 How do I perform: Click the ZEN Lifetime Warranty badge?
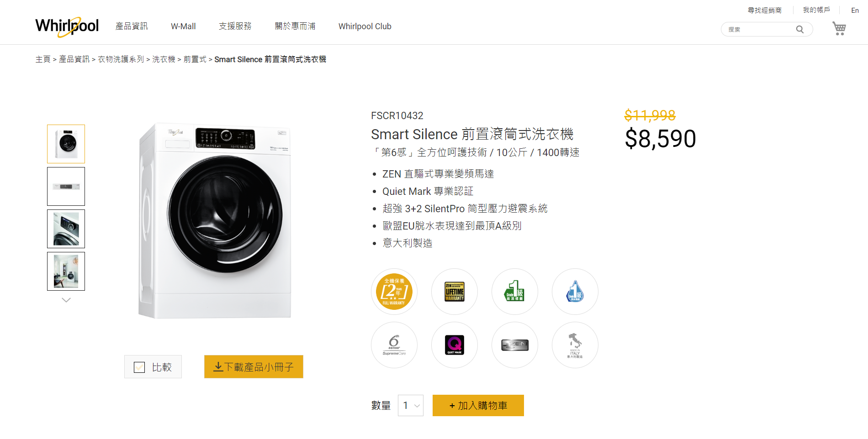[x=454, y=292]
